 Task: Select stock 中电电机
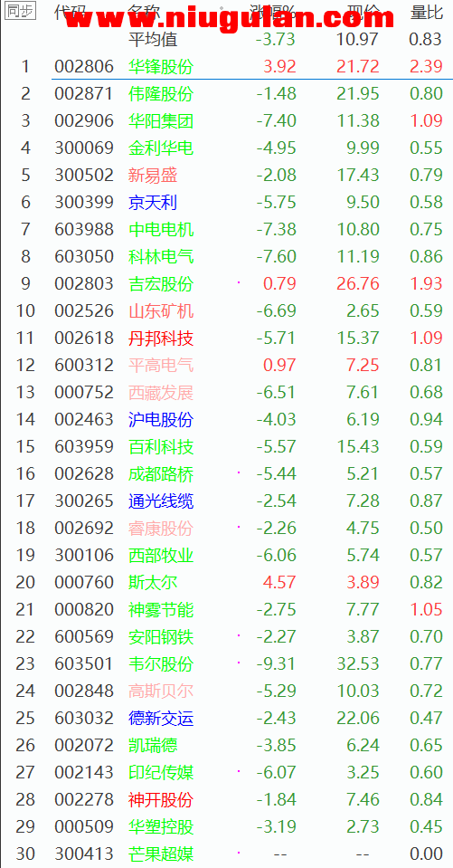coord(161,229)
